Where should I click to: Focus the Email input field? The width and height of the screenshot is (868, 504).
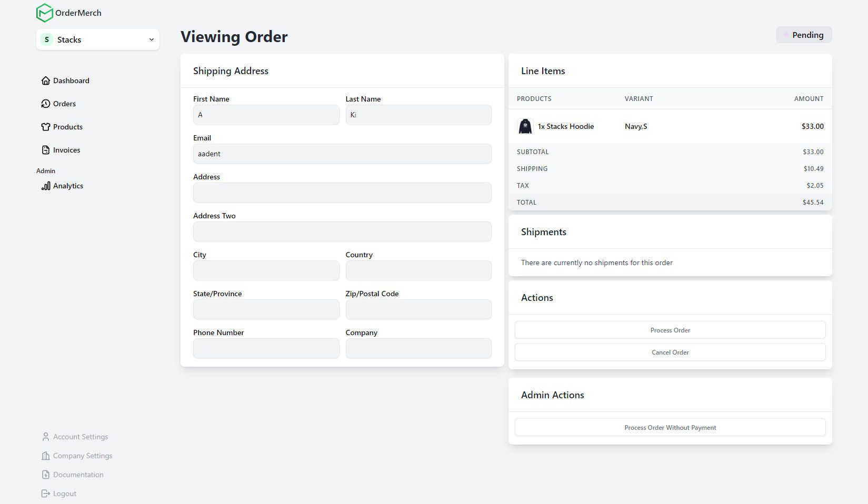[x=342, y=154]
